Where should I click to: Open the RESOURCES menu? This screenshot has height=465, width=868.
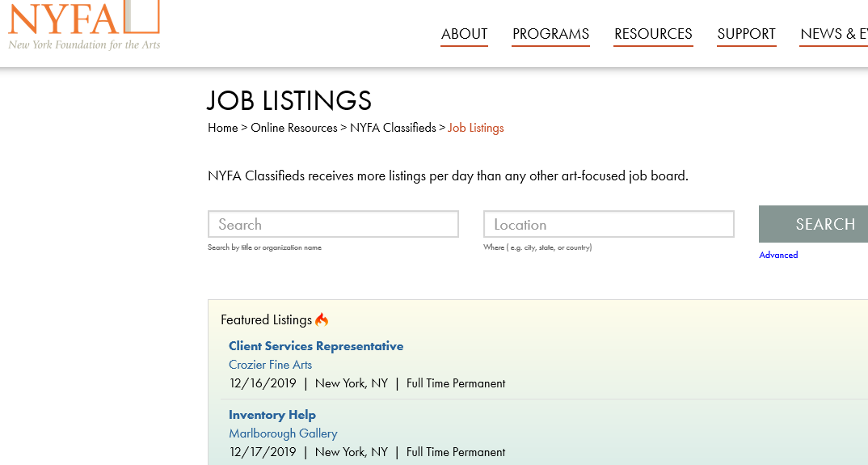click(653, 34)
